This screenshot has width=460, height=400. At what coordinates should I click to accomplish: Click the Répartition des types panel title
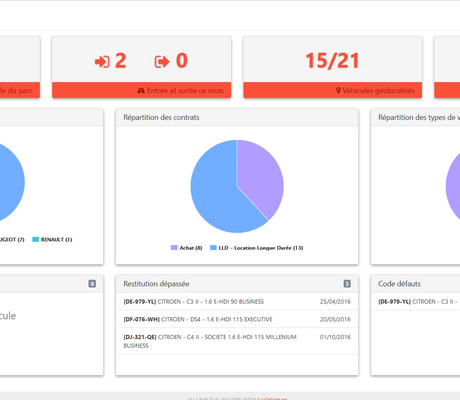[419, 117]
